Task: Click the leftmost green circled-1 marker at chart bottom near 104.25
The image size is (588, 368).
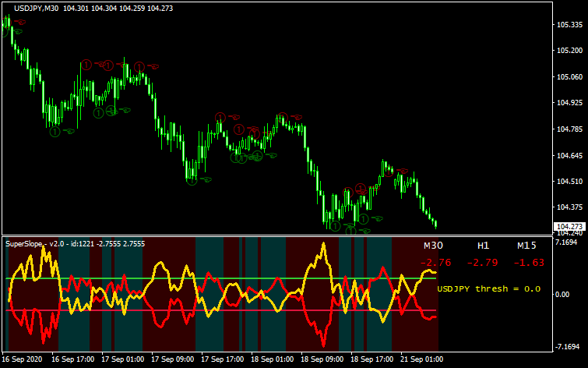Action: (x=335, y=226)
